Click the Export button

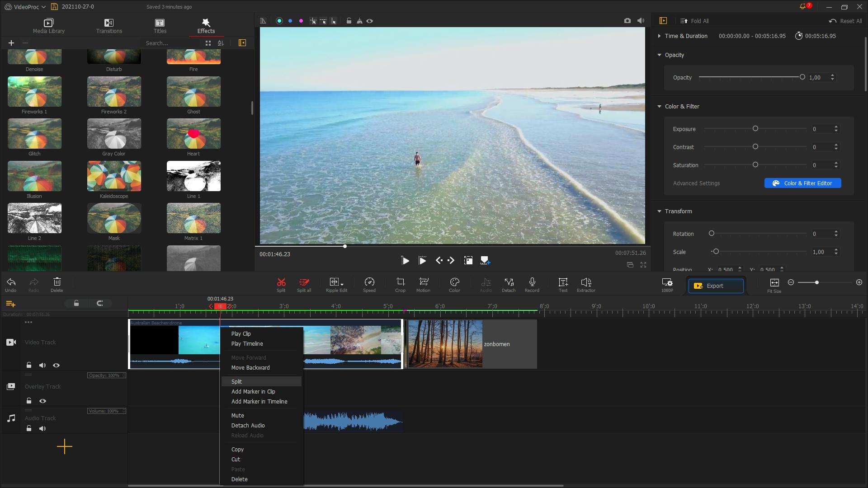tap(715, 286)
